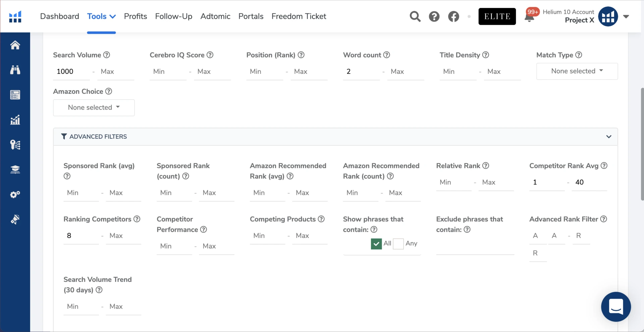
Task: Go to the Profits tab
Action: (x=136, y=16)
